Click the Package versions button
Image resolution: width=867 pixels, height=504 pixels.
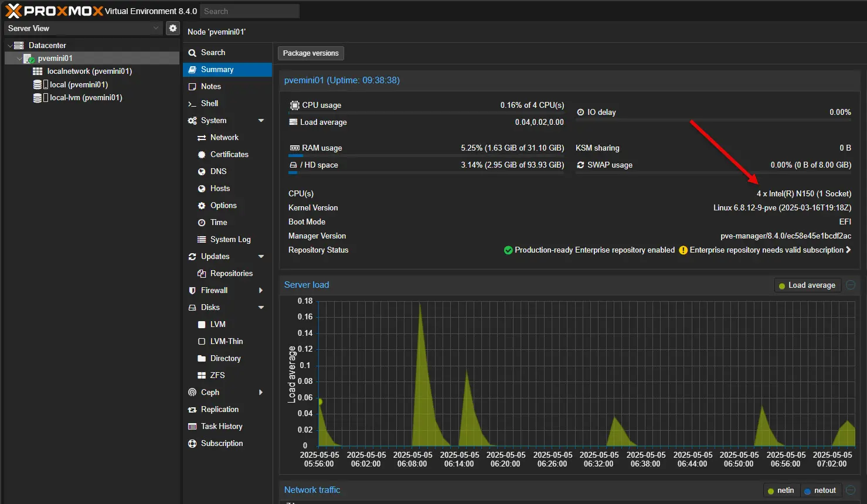click(x=311, y=53)
